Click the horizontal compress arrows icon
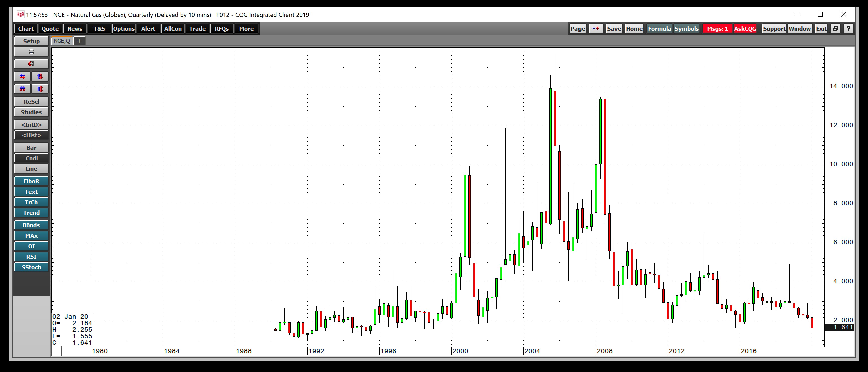868x372 pixels. click(22, 89)
